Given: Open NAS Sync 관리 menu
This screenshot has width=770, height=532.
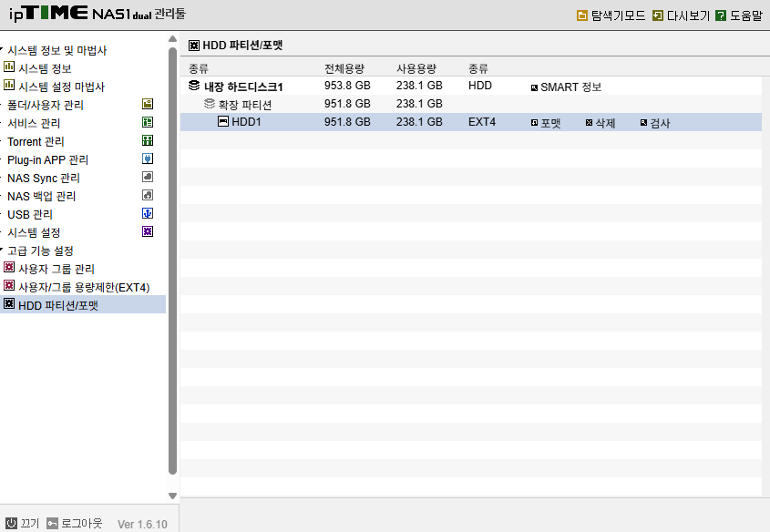Looking at the screenshot, I should [43, 178].
